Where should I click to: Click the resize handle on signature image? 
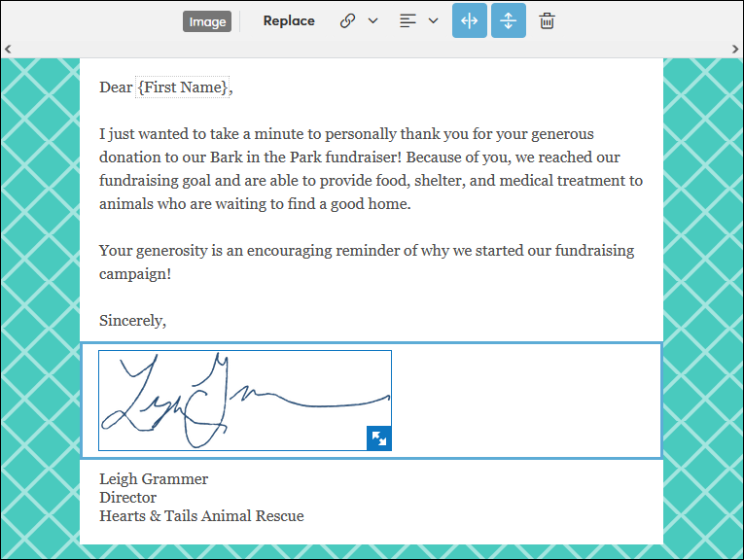point(379,438)
